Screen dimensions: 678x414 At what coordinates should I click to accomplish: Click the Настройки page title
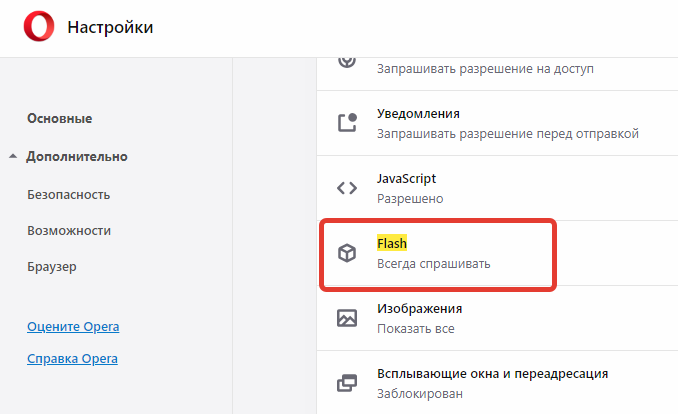click(110, 27)
